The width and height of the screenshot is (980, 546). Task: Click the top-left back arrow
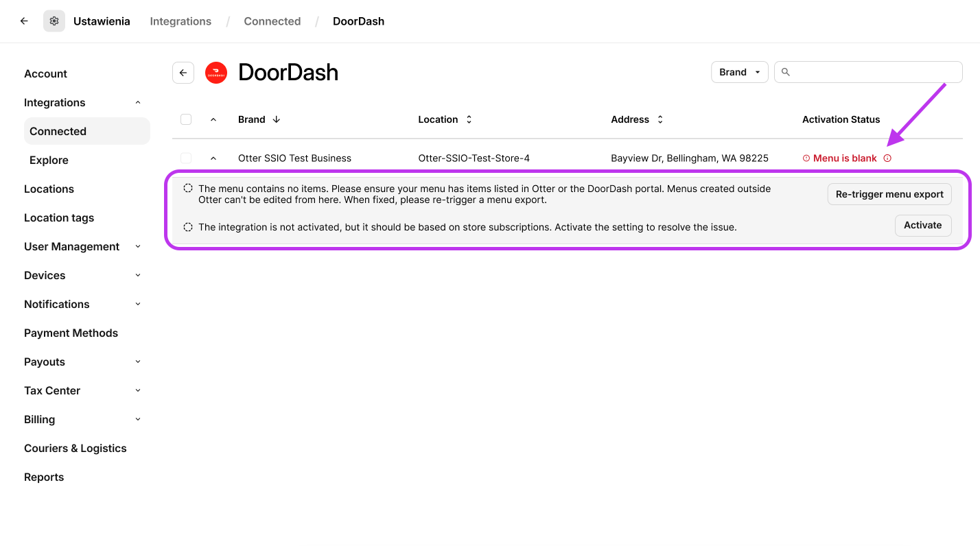24,21
